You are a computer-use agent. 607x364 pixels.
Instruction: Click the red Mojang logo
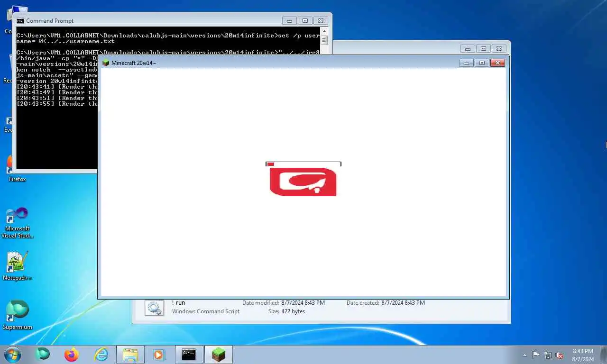[x=303, y=182]
